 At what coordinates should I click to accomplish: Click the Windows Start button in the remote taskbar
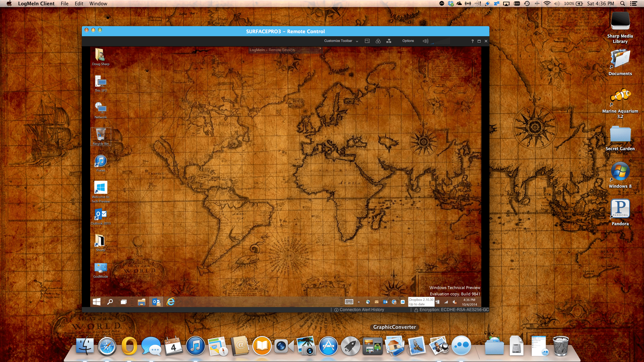97,302
